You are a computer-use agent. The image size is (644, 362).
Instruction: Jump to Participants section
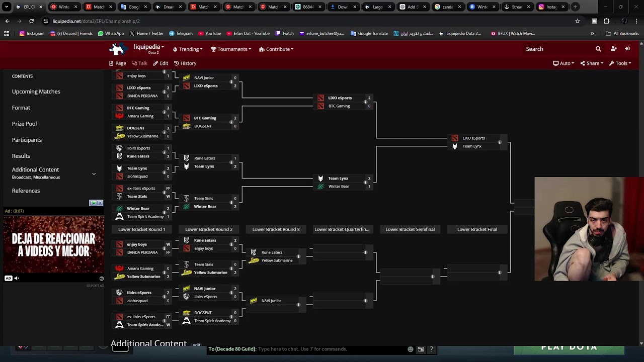[x=27, y=140]
